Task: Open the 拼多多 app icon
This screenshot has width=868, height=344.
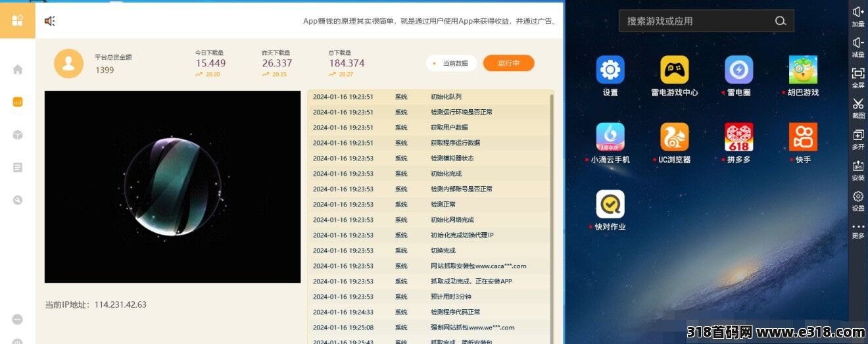Action: tap(738, 143)
